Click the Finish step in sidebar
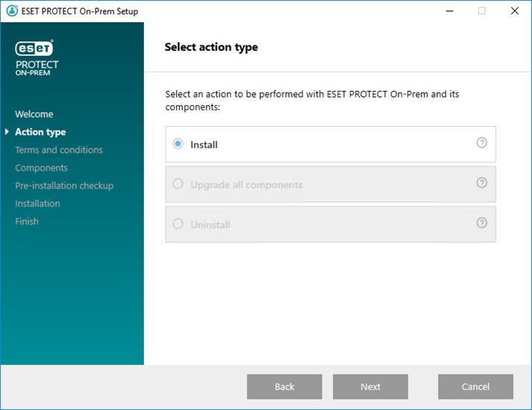 [27, 221]
